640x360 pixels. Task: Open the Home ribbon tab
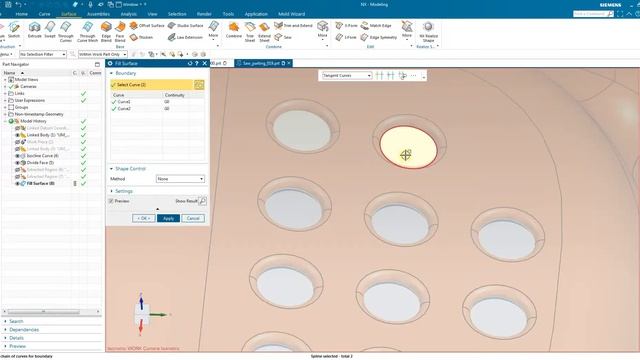point(22,14)
